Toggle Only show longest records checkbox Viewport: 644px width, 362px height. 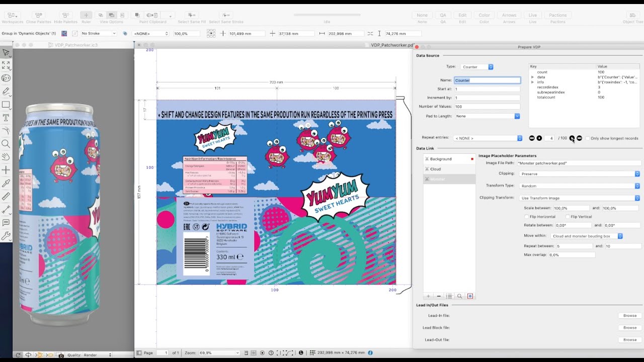pos(588,138)
